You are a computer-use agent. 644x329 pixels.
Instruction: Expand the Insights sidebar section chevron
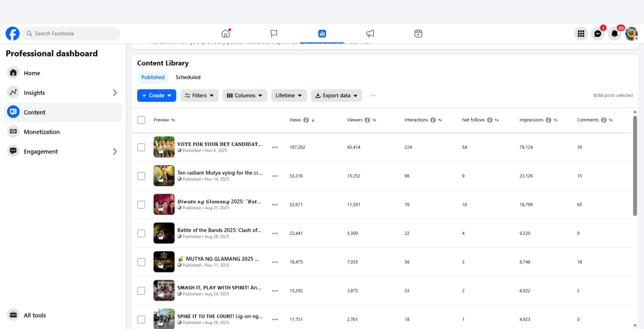[115, 93]
